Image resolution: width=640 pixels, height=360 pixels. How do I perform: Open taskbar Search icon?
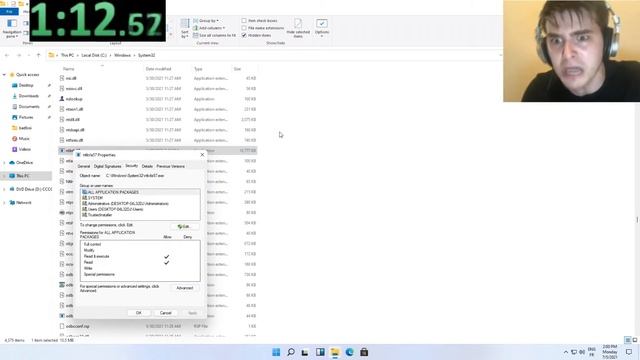point(291,352)
